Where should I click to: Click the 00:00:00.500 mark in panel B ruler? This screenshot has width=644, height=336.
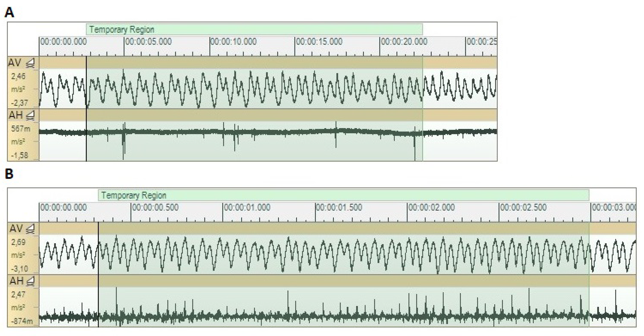155,208
